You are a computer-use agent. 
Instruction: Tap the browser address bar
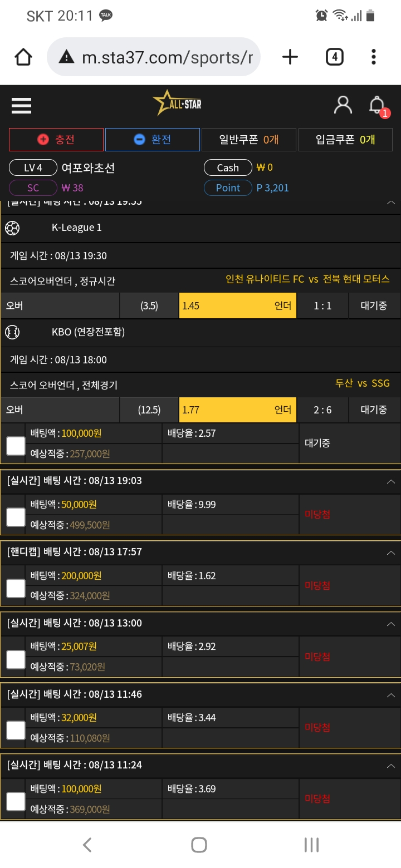click(154, 57)
